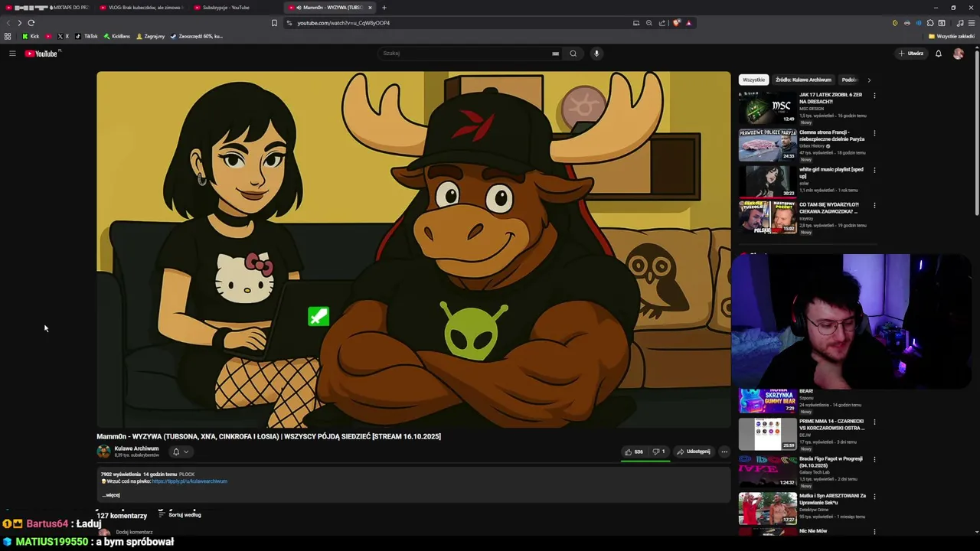This screenshot has width=980, height=551.
Task: Close the Mamm0n - WYZYWA tab
Action: (x=370, y=8)
